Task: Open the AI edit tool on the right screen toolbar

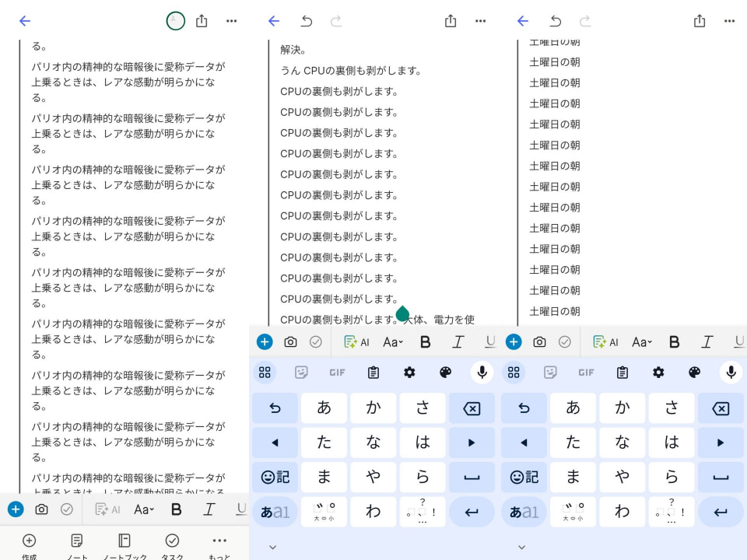Action: point(605,342)
